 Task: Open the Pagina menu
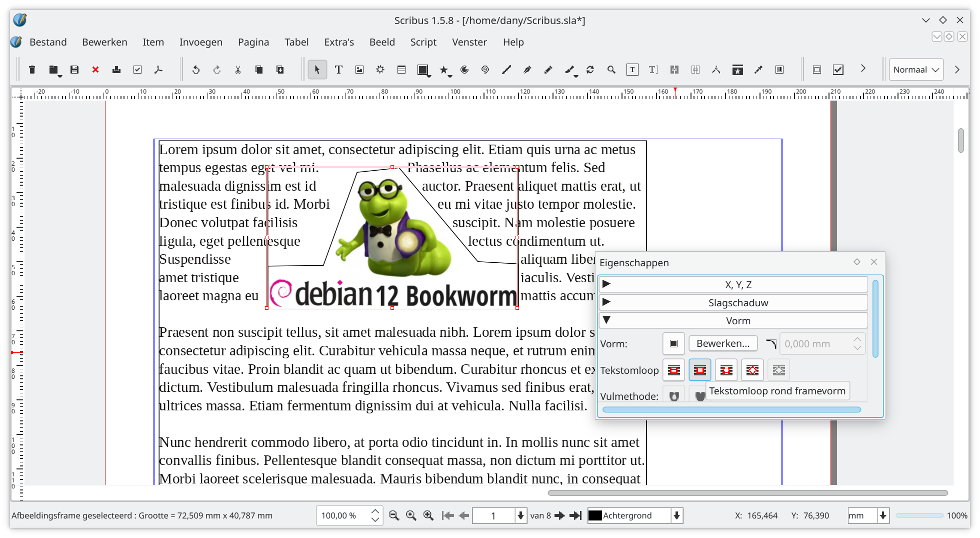pyautogui.click(x=253, y=42)
